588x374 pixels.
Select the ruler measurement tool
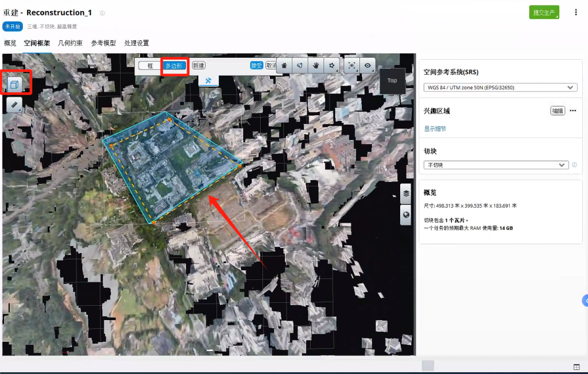point(15,104)
